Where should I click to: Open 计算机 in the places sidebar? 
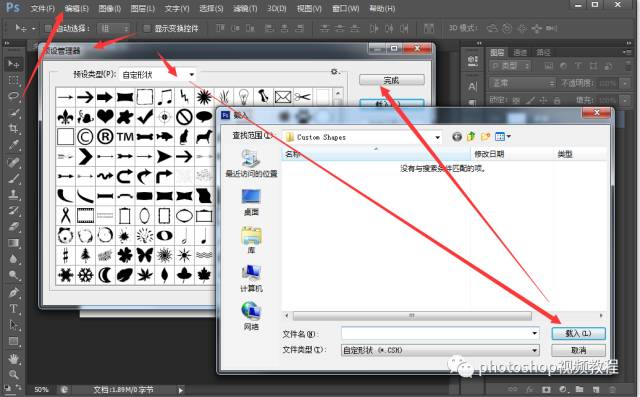pos(251,279)
